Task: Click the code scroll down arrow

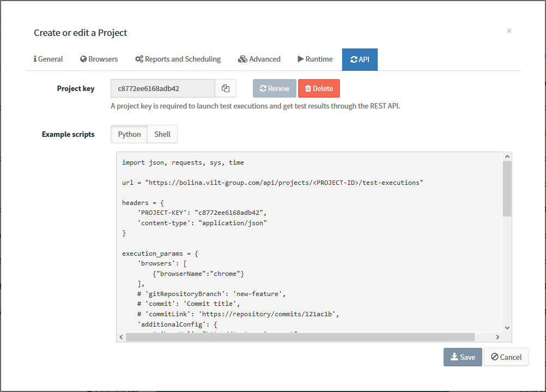Action: pos(507,328)
